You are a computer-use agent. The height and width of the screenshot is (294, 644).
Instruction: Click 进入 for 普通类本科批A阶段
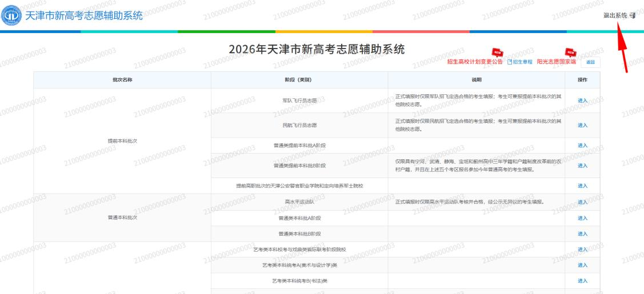582,218
